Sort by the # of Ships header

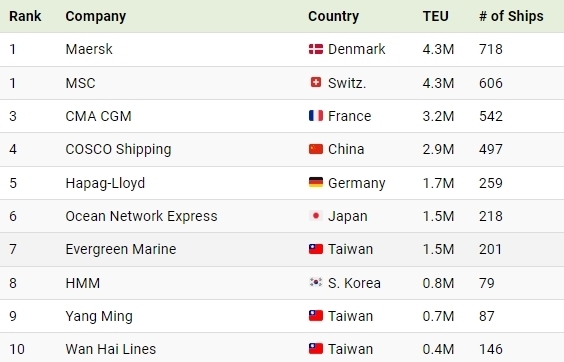click(x=511, y=16)
